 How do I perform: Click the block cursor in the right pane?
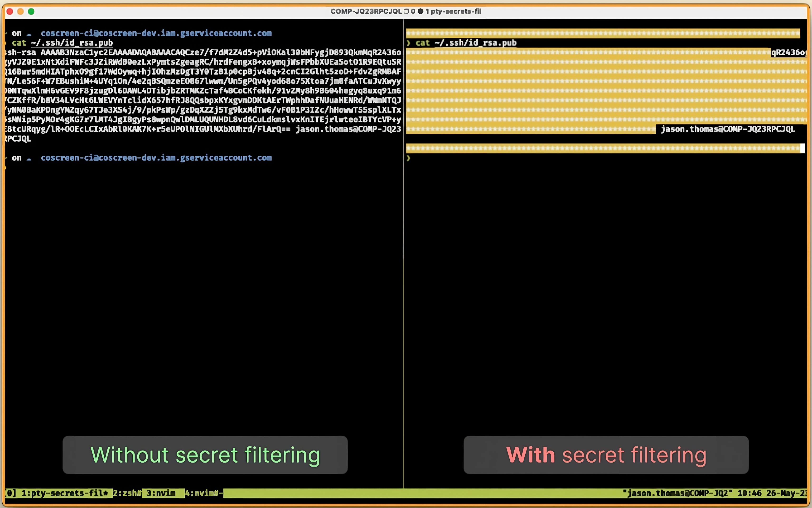[x=802, y=148]
